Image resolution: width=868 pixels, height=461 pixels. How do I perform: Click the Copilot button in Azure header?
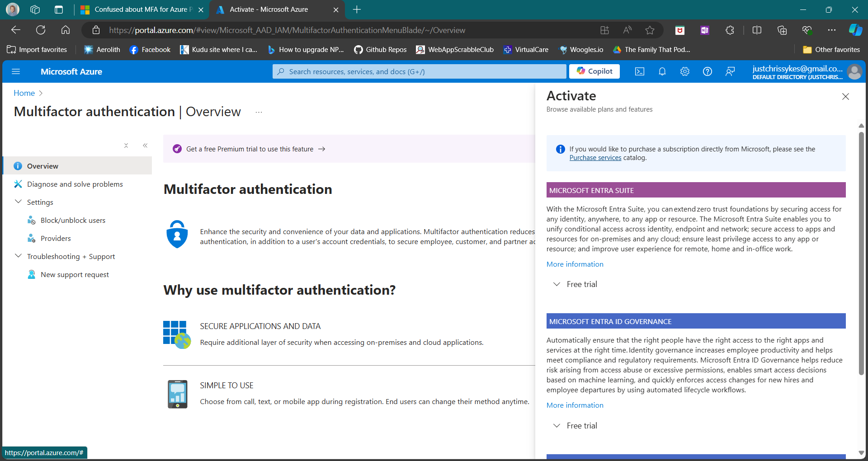coord(594,71)
